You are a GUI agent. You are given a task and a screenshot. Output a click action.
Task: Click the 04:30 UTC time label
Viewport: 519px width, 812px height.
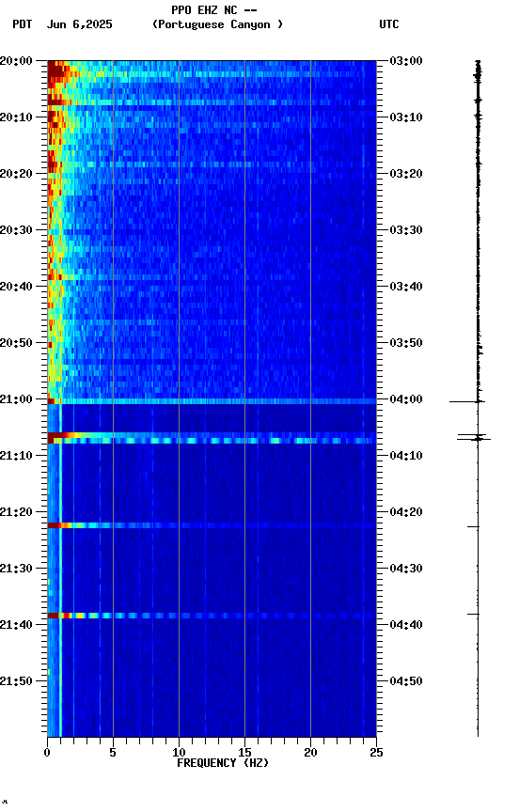406,569
